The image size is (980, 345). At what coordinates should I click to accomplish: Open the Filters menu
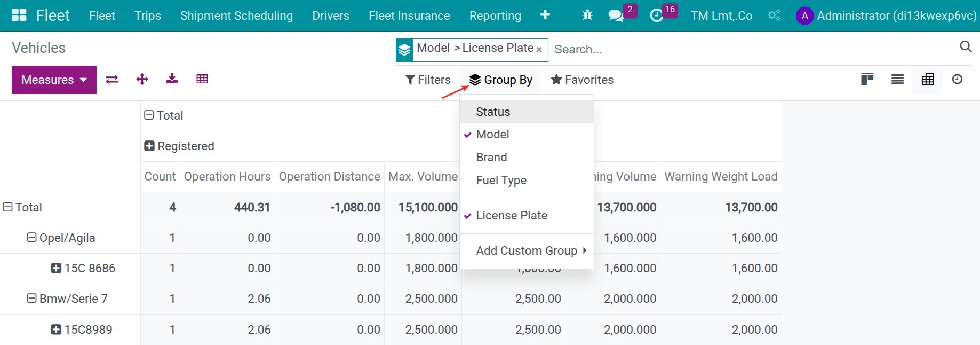(x=428, y=80)
